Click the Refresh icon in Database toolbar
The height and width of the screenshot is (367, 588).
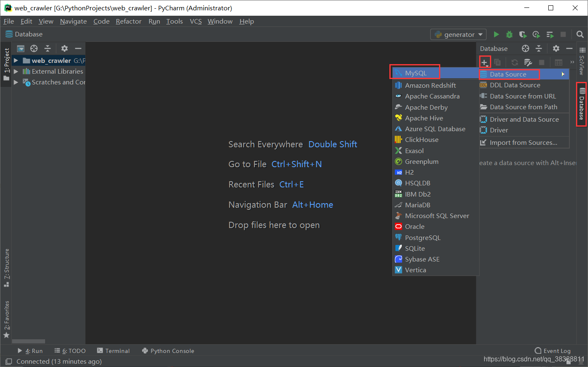click(x=515, y=62)
